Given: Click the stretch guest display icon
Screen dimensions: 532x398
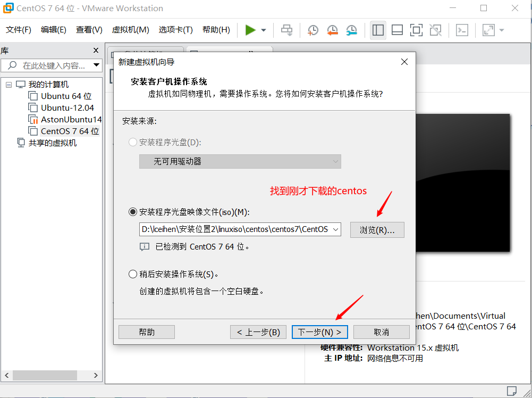Looking at the screenshot, I should click(488, 30).
